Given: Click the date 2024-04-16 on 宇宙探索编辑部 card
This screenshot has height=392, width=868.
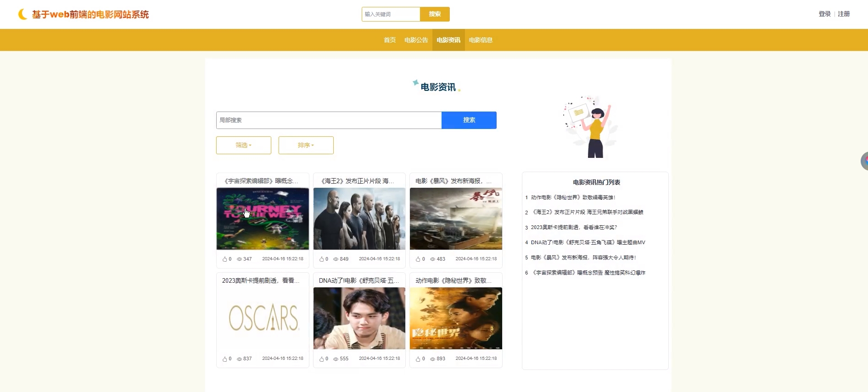Looking at the screenshot, I should pyautogui.click(x=283, y=259).
